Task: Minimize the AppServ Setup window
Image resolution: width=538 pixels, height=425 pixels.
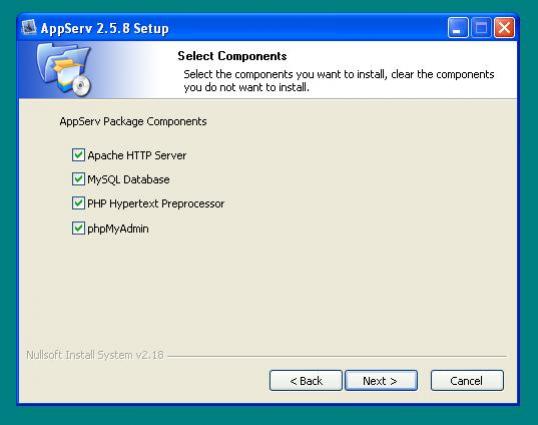Action: pyautogui.click(x=458, y=27)
